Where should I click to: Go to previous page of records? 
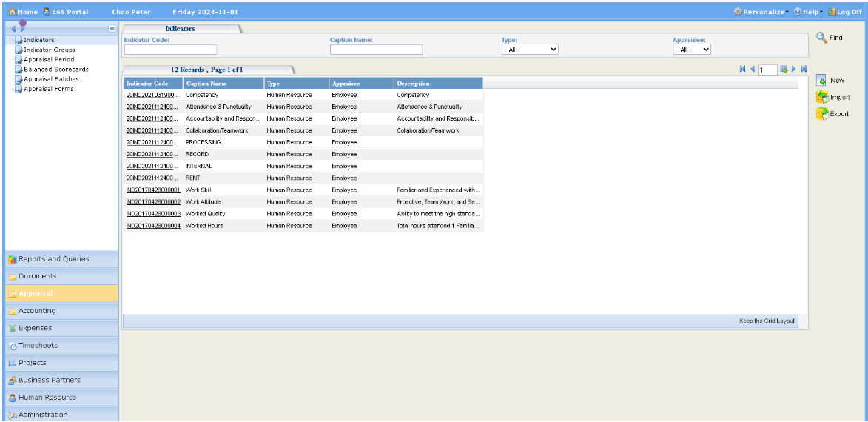click(x=753, y=70)
